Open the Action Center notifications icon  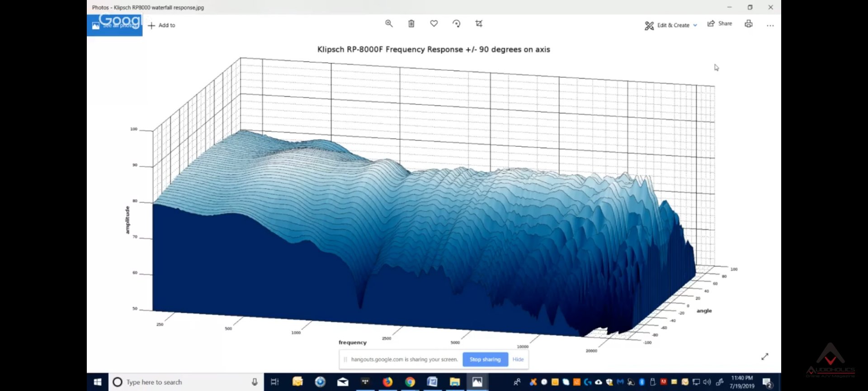tap(767, 383)
